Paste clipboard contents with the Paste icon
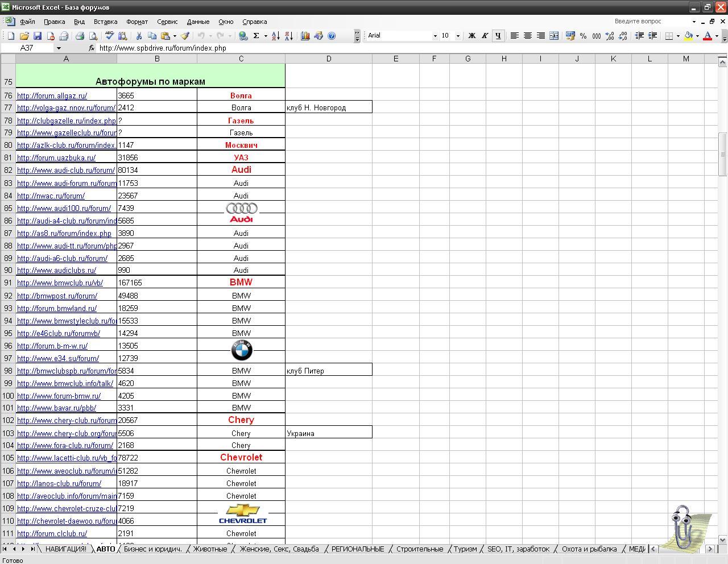This screenshot has width=728, height=564. [166, 36]
